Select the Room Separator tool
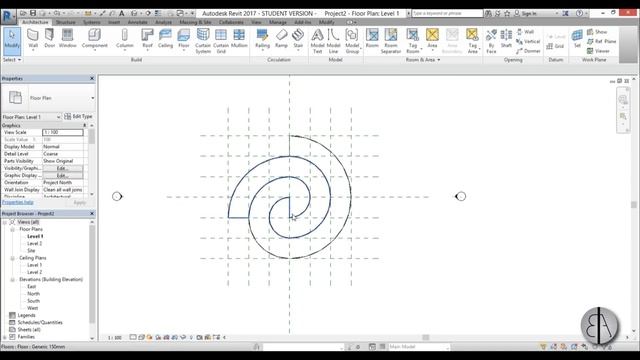 tap(391, 41)
